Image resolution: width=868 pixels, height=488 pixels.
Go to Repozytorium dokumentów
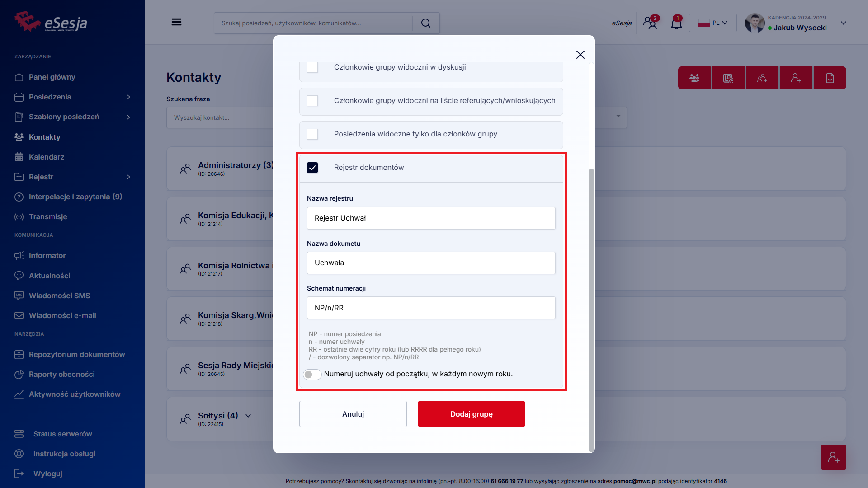pos(77,354)
